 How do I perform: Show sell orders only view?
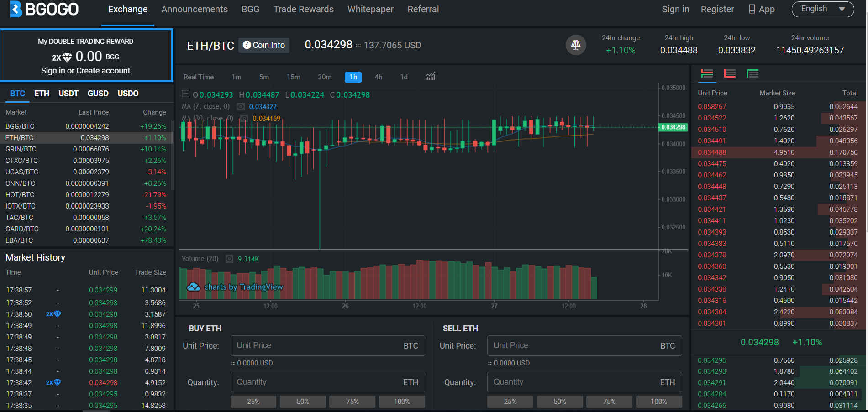click(x=730, y=73)
